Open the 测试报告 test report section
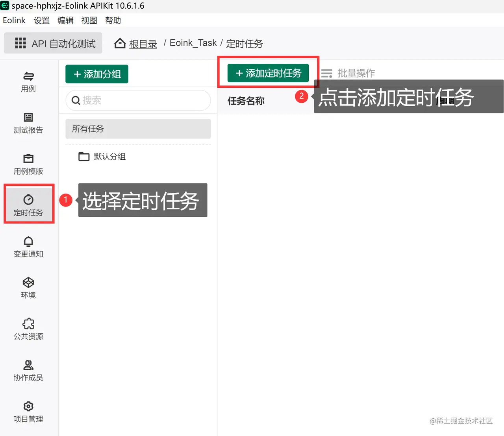504x436 pixels. [x=28, y=123]
